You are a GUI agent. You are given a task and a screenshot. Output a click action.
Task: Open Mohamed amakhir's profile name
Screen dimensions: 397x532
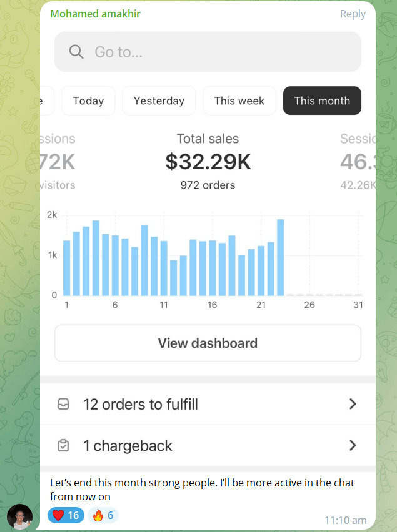(x=96, y=14)
